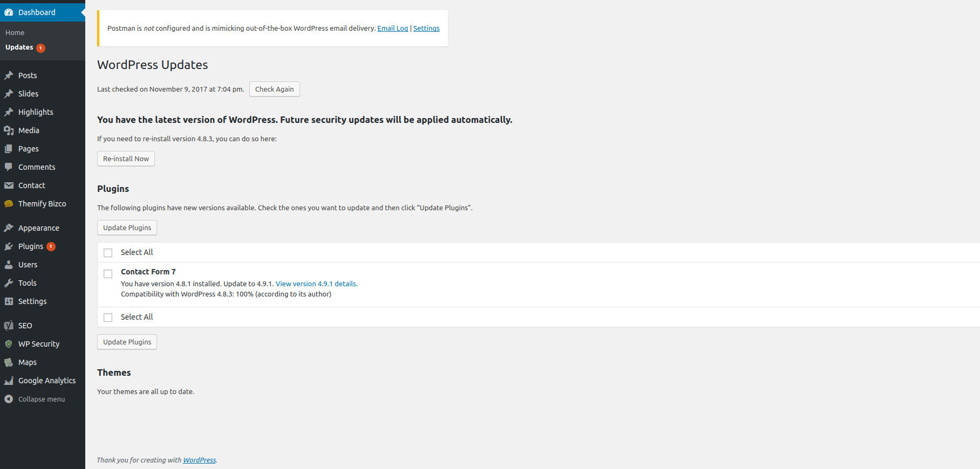The height and width of the screenshot is (469, 980).
Task: Go to the Posts menu
Action: click(28, 75)
